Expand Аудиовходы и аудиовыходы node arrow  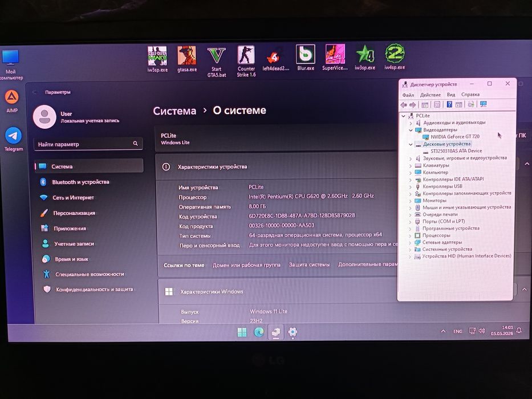tap(411, 123)
